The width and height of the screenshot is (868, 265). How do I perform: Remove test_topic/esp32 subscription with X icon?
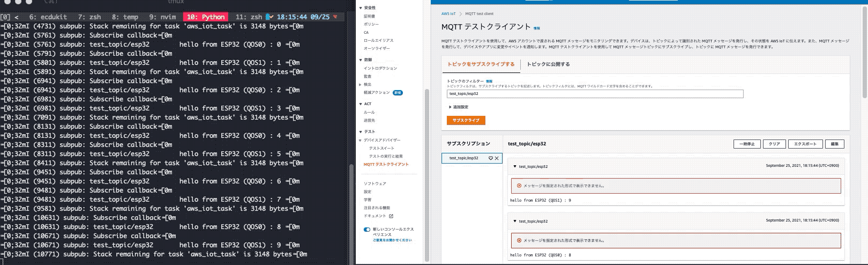[x=497, y=158]
